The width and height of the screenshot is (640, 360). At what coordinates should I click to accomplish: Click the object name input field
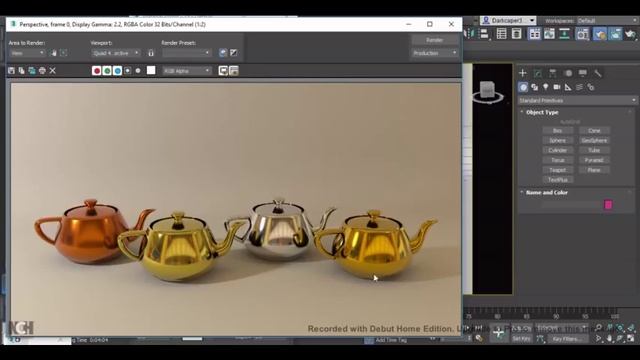point(571,204)
